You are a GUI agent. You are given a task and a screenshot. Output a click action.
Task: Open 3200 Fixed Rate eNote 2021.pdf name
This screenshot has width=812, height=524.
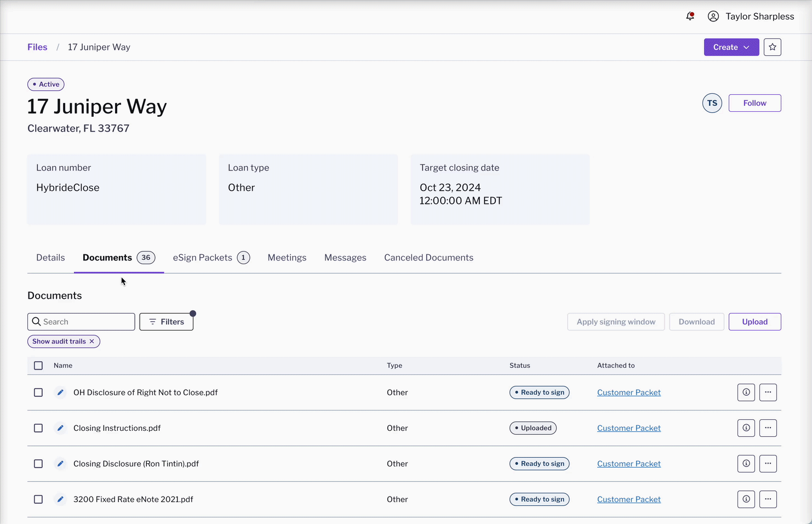(x=133, y=499)
